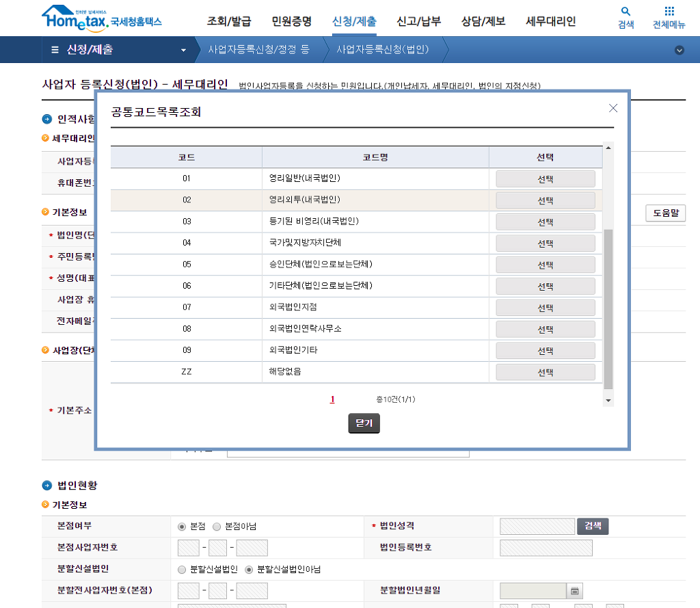Open the search (검색) magnifier icon
The width and height of the screenshot is (700, 608).
pos(625,12)
